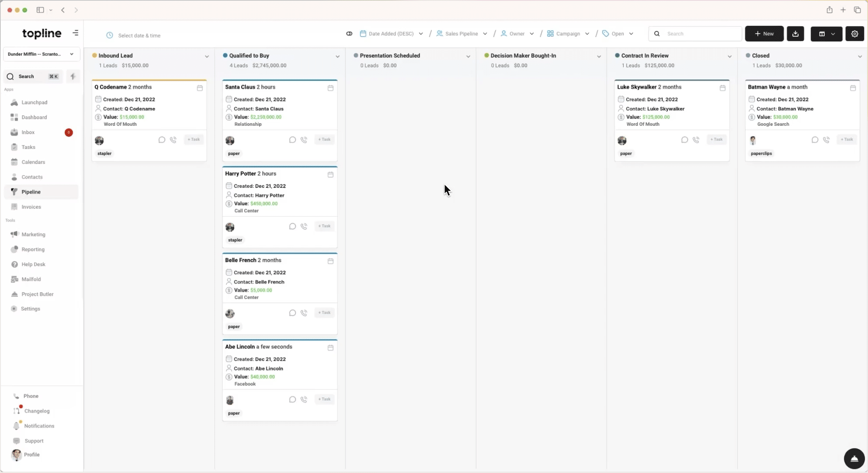
Task: Click message icon on Santa Claus card
Action: coord(292,140)
